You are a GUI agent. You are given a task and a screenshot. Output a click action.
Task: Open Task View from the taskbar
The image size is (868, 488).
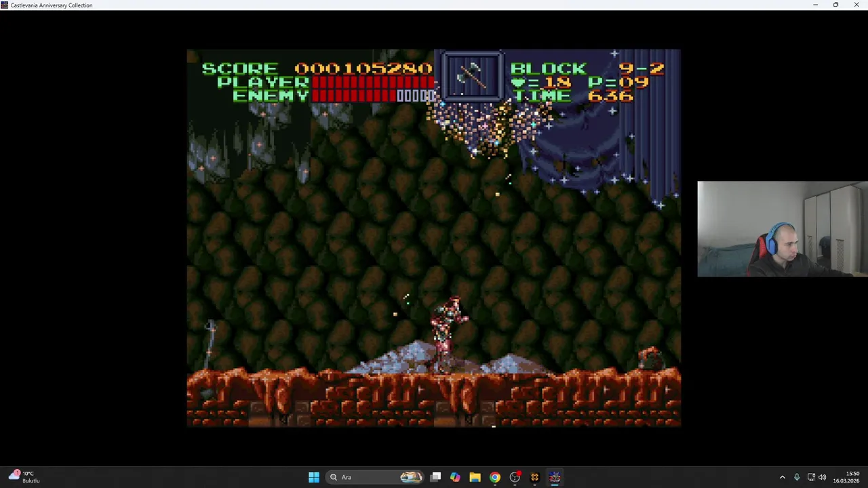click(436, 477)
